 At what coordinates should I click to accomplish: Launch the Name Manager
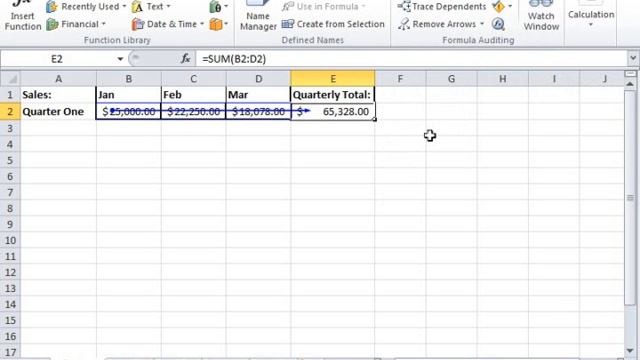(258, 16)
